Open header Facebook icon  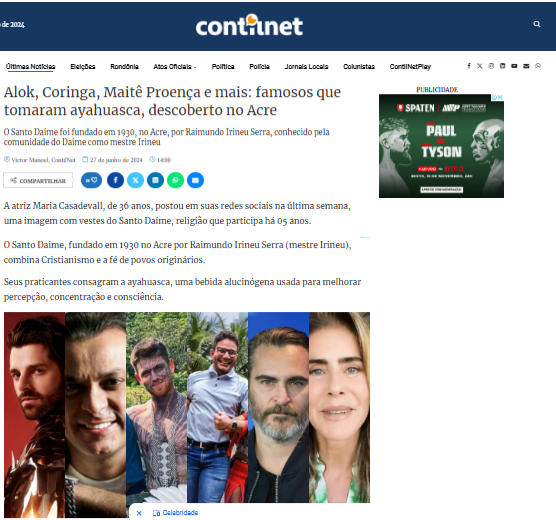tap(469, 66)
